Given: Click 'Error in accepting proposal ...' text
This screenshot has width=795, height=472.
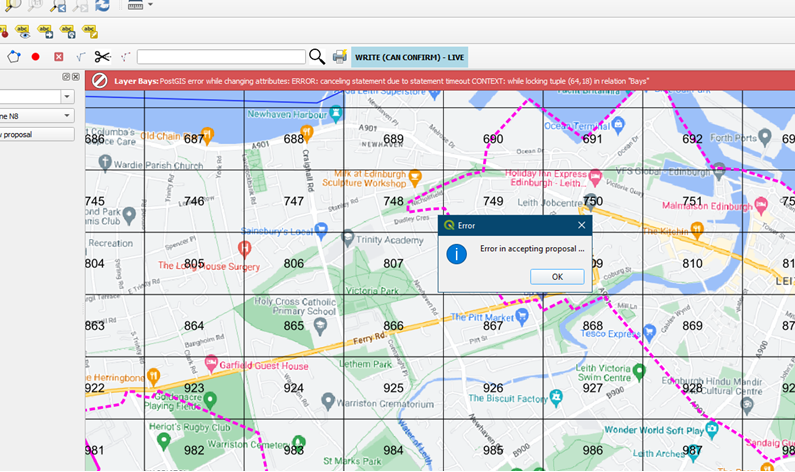Looking at the screenshot, I should click(532, 249).
